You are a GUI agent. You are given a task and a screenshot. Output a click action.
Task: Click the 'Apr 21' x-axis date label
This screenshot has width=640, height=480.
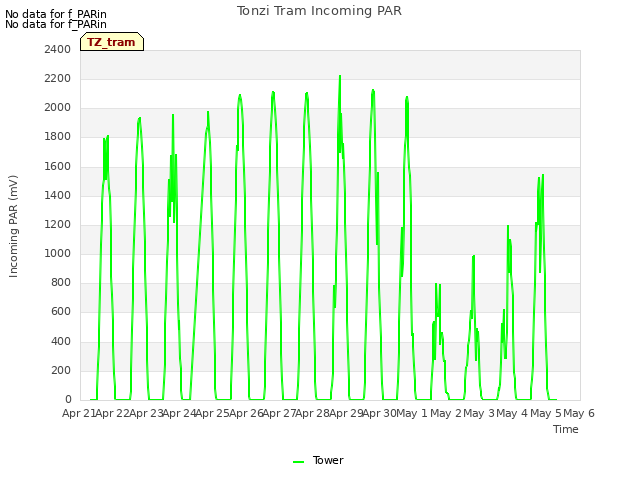(79, 413)
